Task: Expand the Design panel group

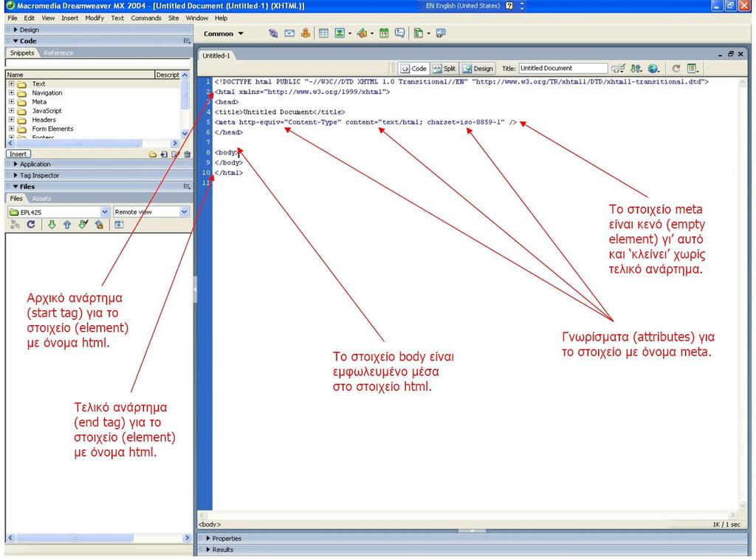Action: point(16,30)
